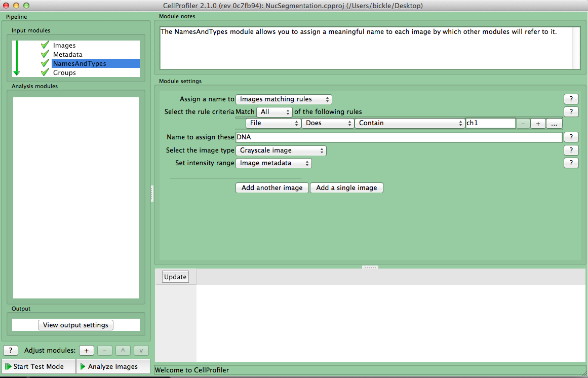Click Add another image button
The image size is (588, 378).
pos(272,187)
